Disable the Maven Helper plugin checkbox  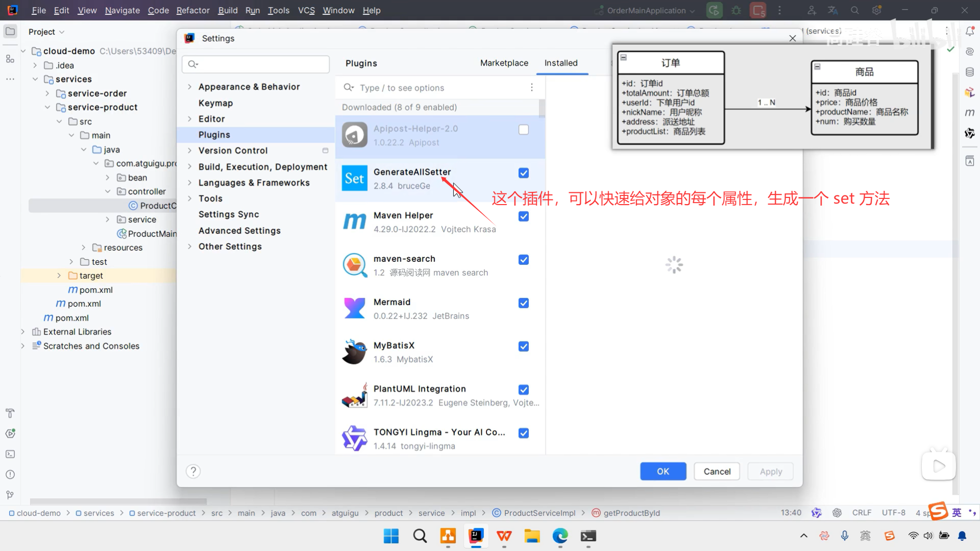pos(523,216)
